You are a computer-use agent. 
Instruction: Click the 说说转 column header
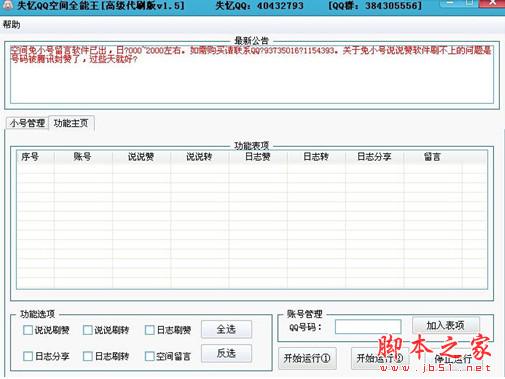click(x=199, y=157)
